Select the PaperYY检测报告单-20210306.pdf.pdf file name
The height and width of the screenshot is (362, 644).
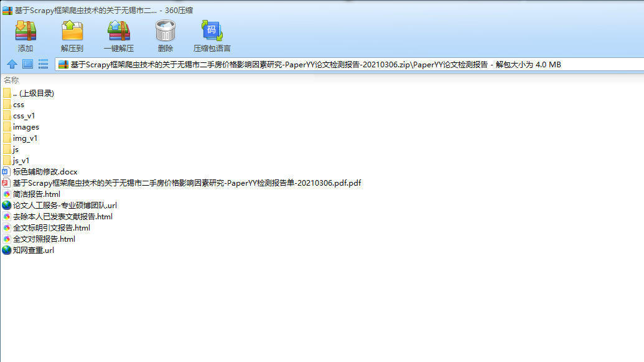pos(187,183)
